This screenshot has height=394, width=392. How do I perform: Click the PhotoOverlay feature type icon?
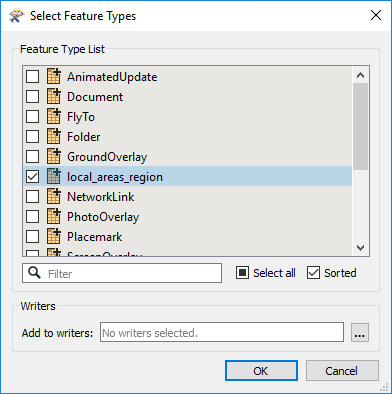coord(54,216)
